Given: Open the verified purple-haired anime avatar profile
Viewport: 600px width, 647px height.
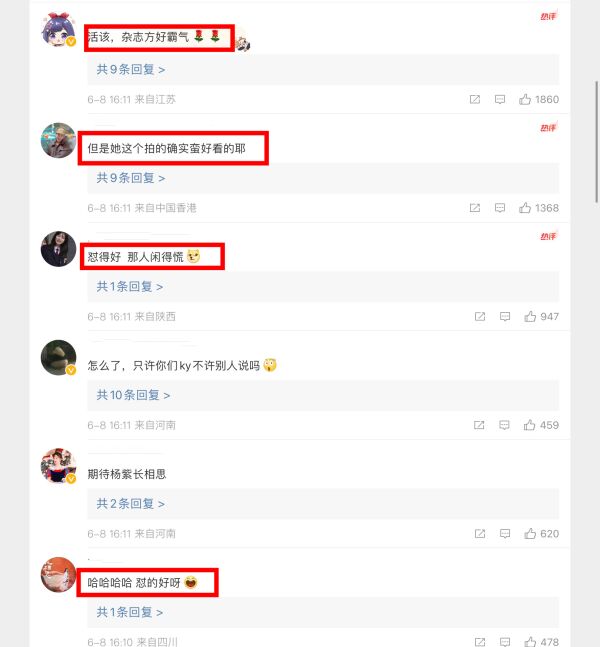Looking at the screenshot, I should pyautogui.click(x=59, y=29).
